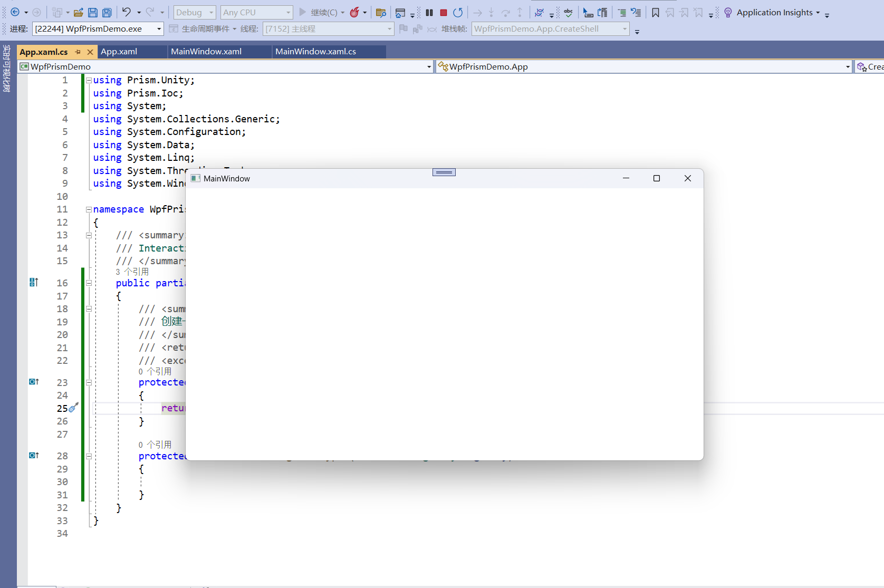The width and height of the screenshot is (884, 588).
Task: Collapse the summary comment at line 13
Action: pyautogui.click(x=89, y=235)
